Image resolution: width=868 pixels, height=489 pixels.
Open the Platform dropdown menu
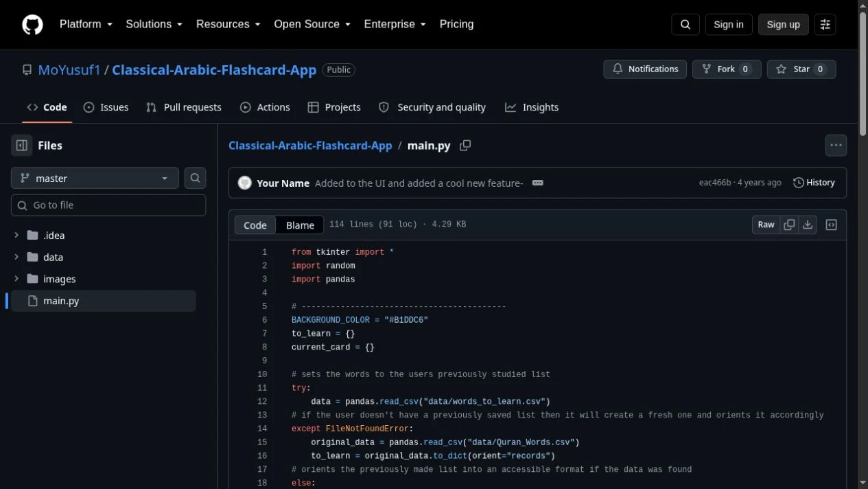pyautogui.click(x=86, y=24)
